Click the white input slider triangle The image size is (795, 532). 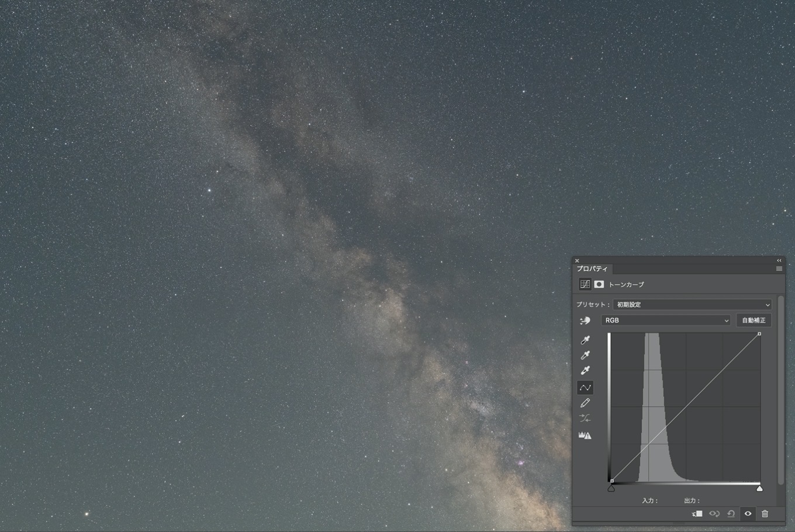click(759, 488)
